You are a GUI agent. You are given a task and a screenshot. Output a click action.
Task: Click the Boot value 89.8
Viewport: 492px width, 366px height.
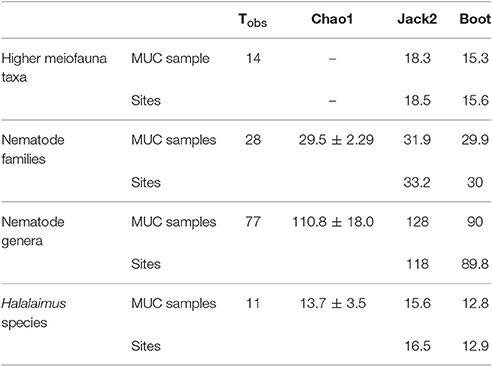point(475,264)
